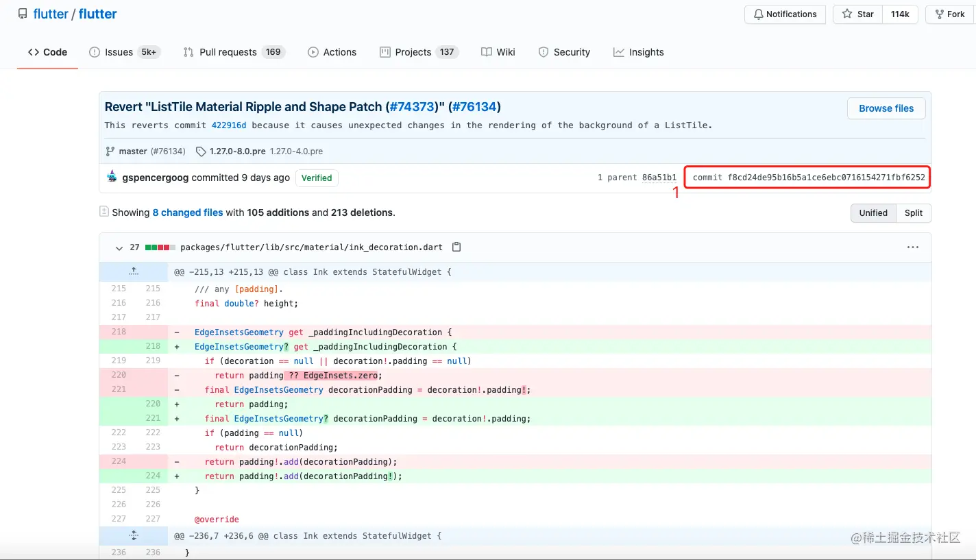Click added line number 220
Screen dimensions: 976x560
(153, 404)
